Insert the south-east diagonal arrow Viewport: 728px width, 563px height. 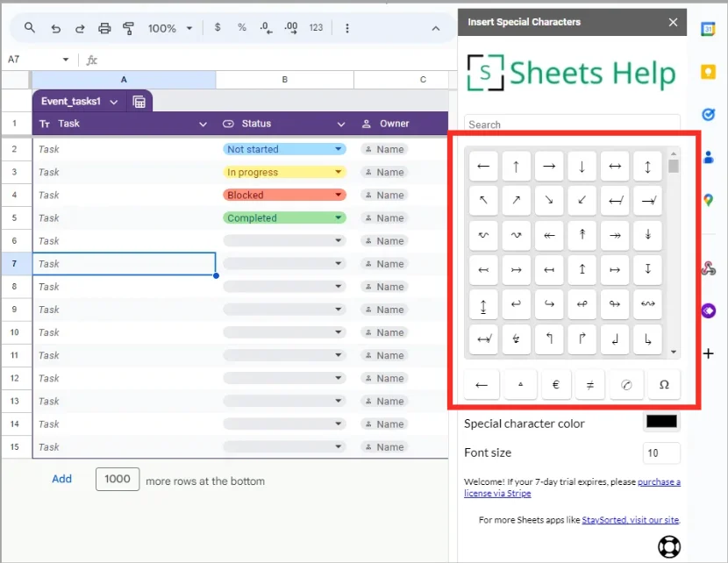[x=549, y=200]
